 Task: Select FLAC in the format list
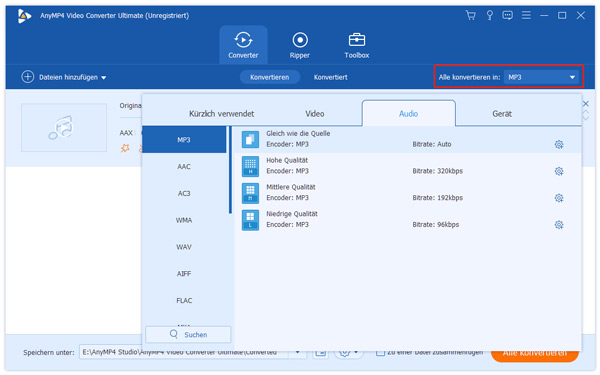tap(184, 300)
